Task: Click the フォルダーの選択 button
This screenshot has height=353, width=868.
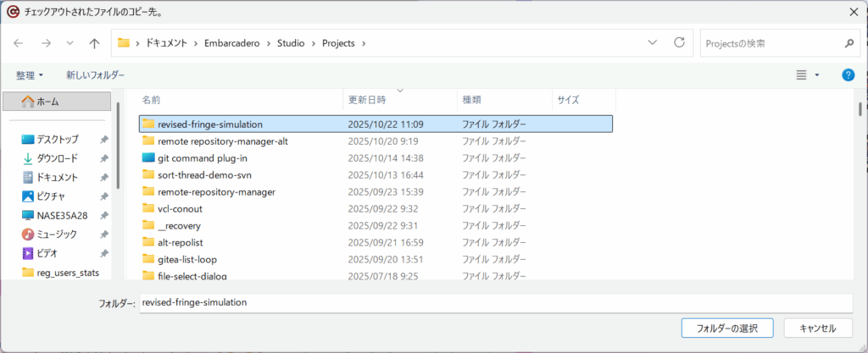Action: [x=727, y=328]
